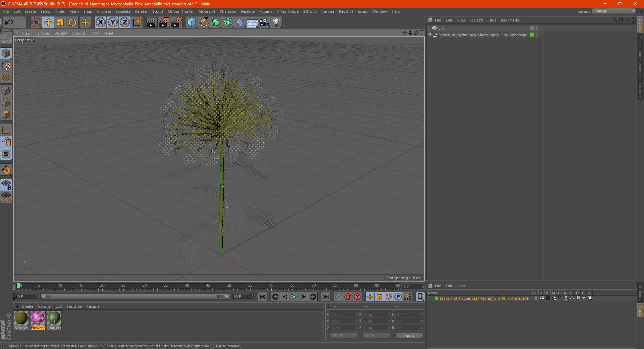This screenshot has height=349, width=644.
Task: Add a Floor environment object
Action: [x=252, y=22]
